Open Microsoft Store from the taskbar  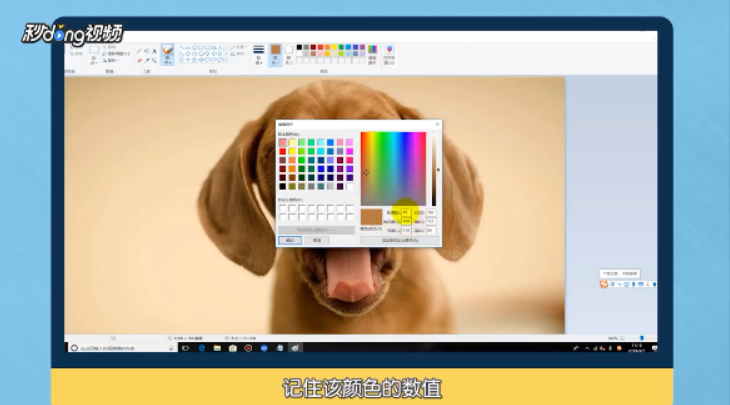coord(233,348)
